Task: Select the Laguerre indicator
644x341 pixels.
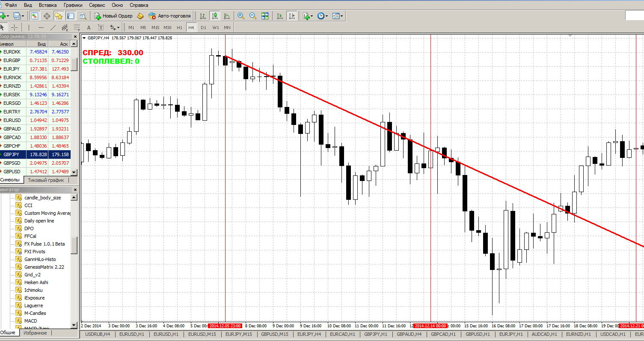Action: coord(34,305)
